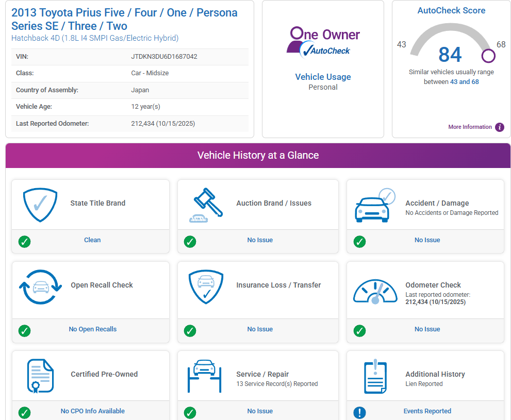
Task: Click the One Owner AutoCheck logo
Action: (x=323, y=41)
